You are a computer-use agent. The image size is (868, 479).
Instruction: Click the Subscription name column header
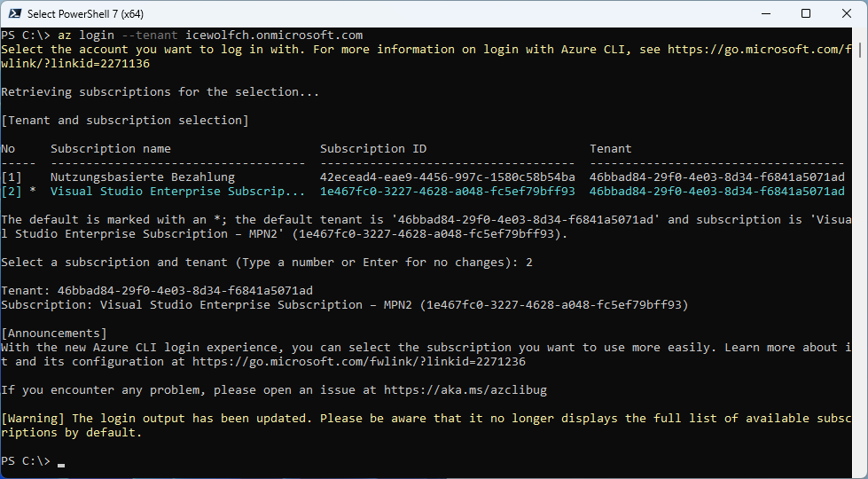(x=110, y=149)
